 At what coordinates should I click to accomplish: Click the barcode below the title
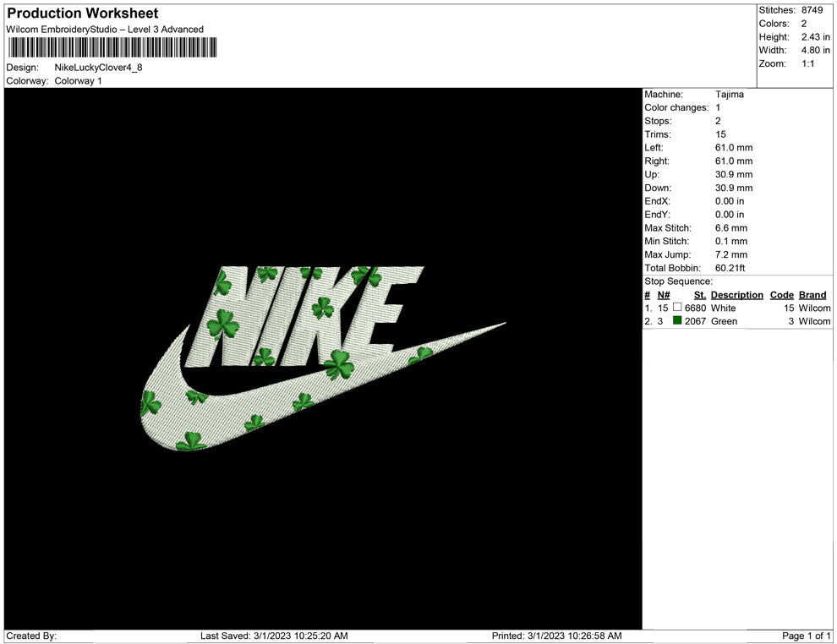(x=109, y=48)
